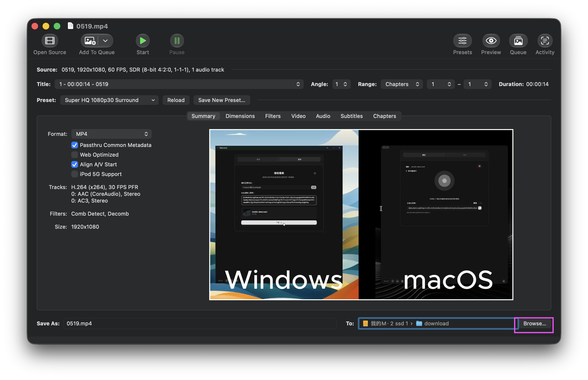The width and height of the screenshot is (588, 380).
Task: Open the Presets panel
Action: (462, 40)
